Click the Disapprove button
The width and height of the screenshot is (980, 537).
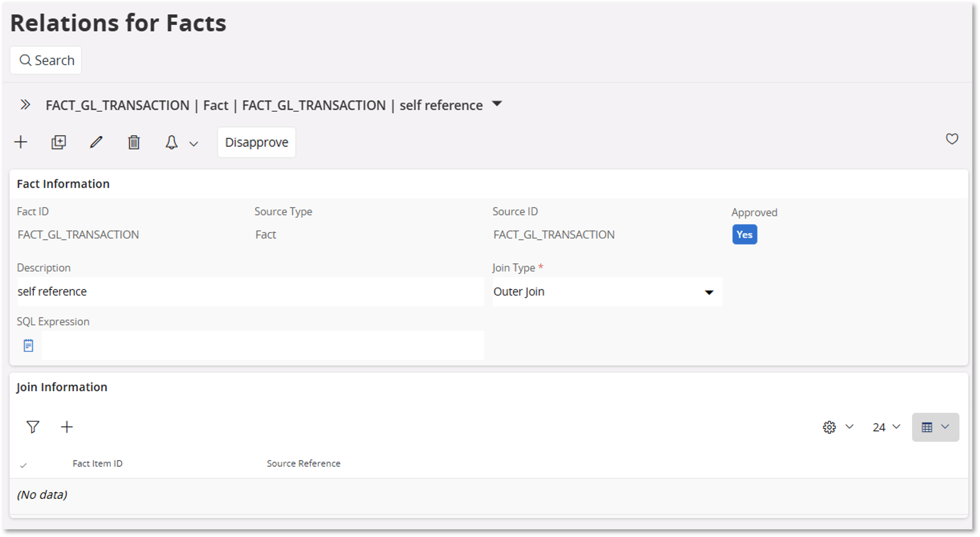pyautogui.click(x=257, y=142)
